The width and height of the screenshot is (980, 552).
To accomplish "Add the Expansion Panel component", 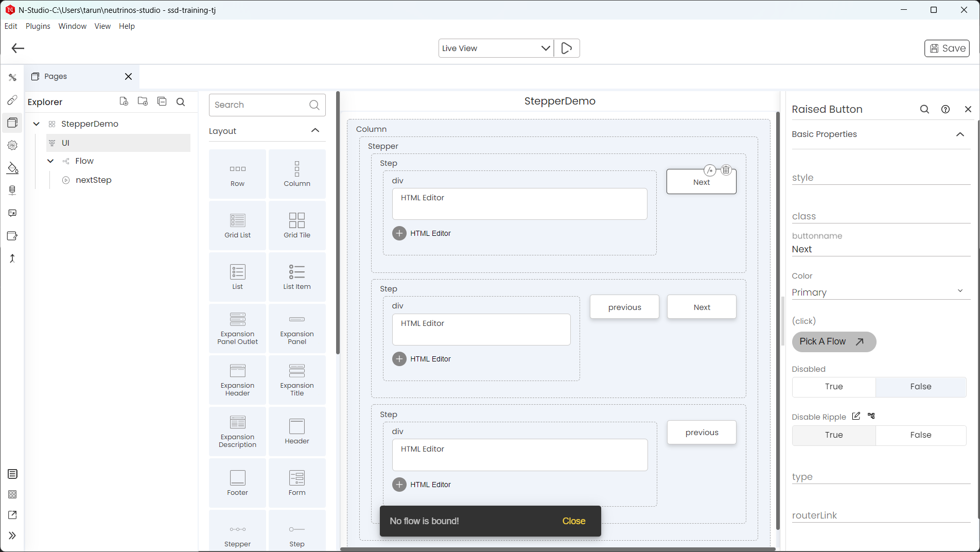I will [297, 329].
